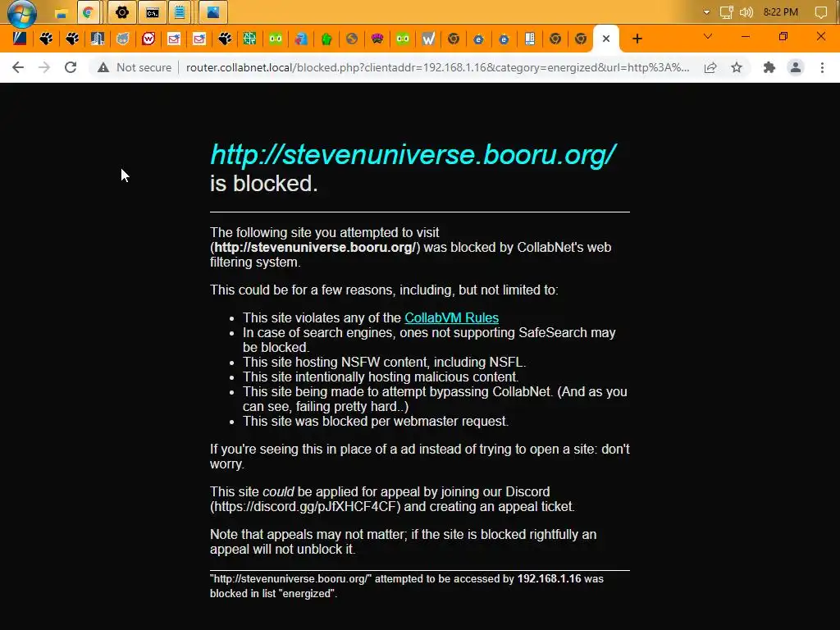Click the 'Note that appeals may not matter' paragraph
The height and width of the screenshot is (630, 840).
(403, 542)
